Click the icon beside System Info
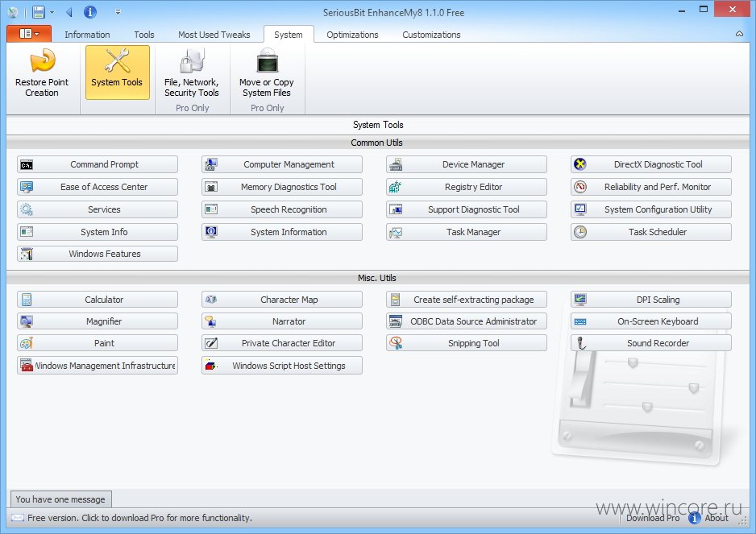The image size is (756, 534). [27, 232]
